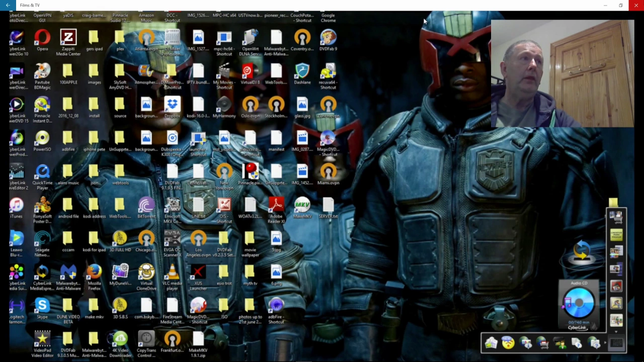Open 4K Video Downloader
The height and width of the screenshot is (362, 644).
120,344
